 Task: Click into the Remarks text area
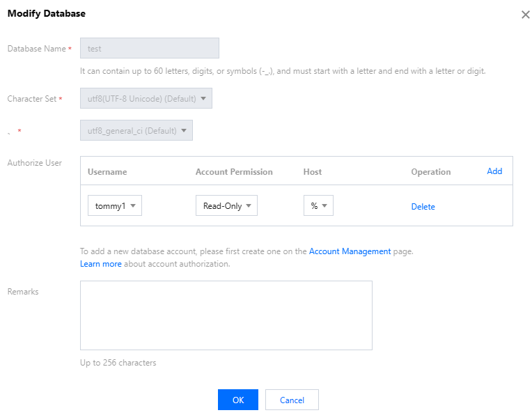coord(226,315)
